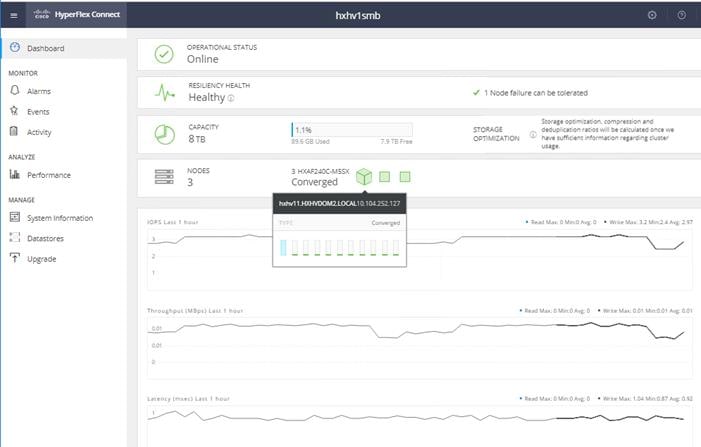
Task: Click the blue cache disk in tooltip
Action: [283, 248]
